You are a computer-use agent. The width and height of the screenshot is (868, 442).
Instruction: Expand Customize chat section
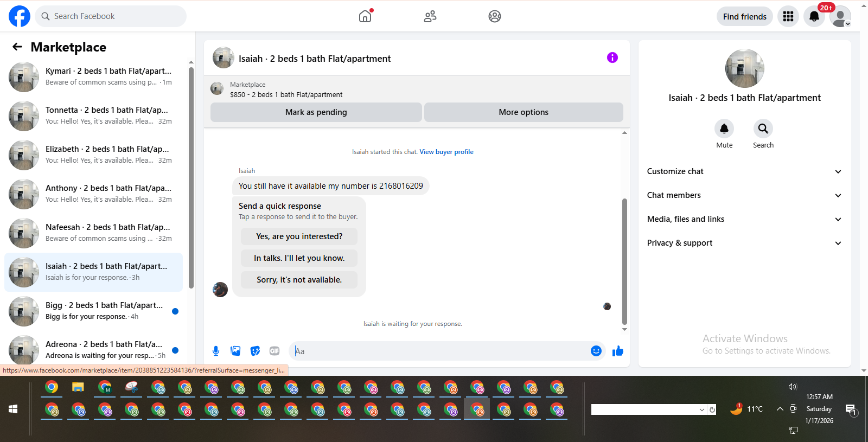[744, 171]
